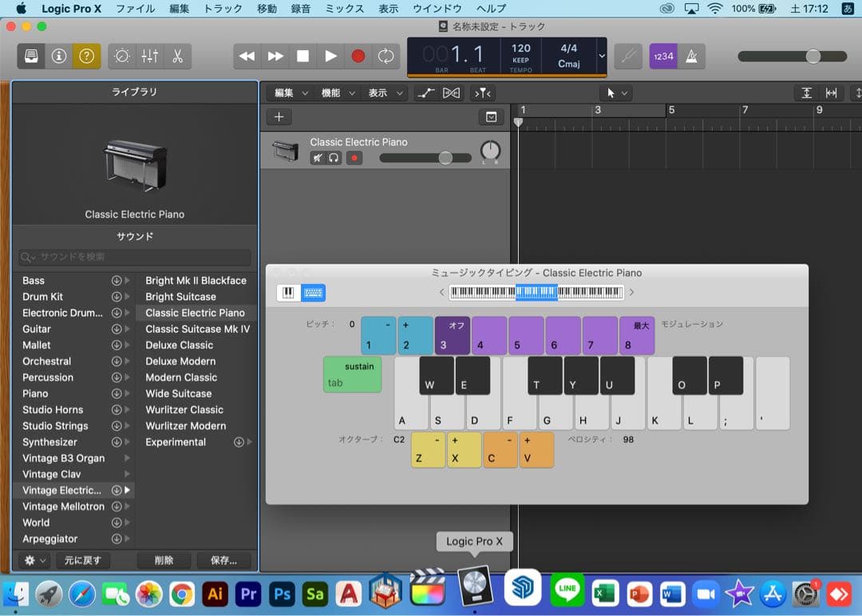Toggle the Cycle loop button
This screenshot has width=862, height=616.
tap(386, 56)
